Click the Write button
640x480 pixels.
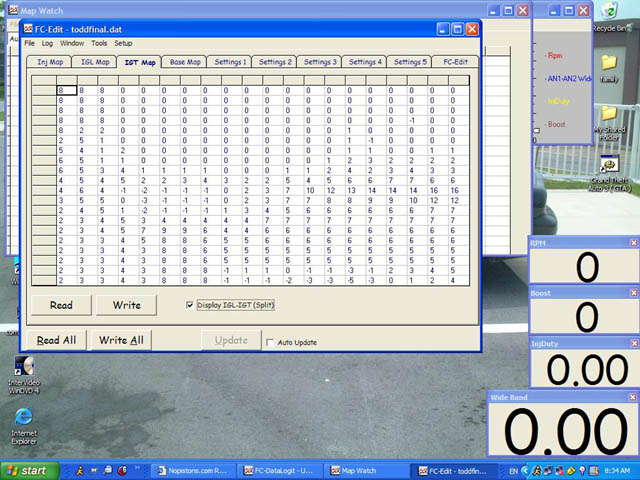127,305
